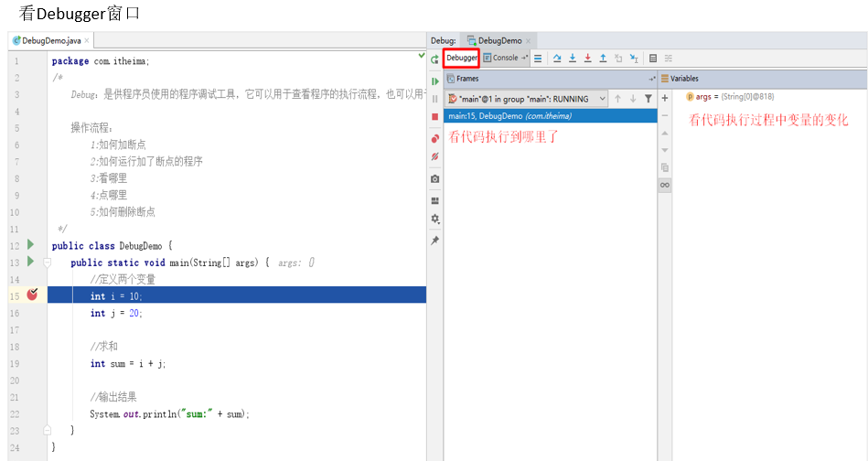Click the highlighted line int i = 10
868x461 pixels.
[237, 295]
